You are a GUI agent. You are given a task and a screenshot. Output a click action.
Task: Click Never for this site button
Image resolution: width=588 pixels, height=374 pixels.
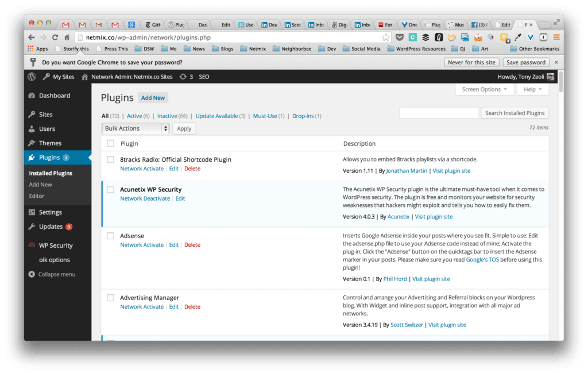click(x=471, y=62)
